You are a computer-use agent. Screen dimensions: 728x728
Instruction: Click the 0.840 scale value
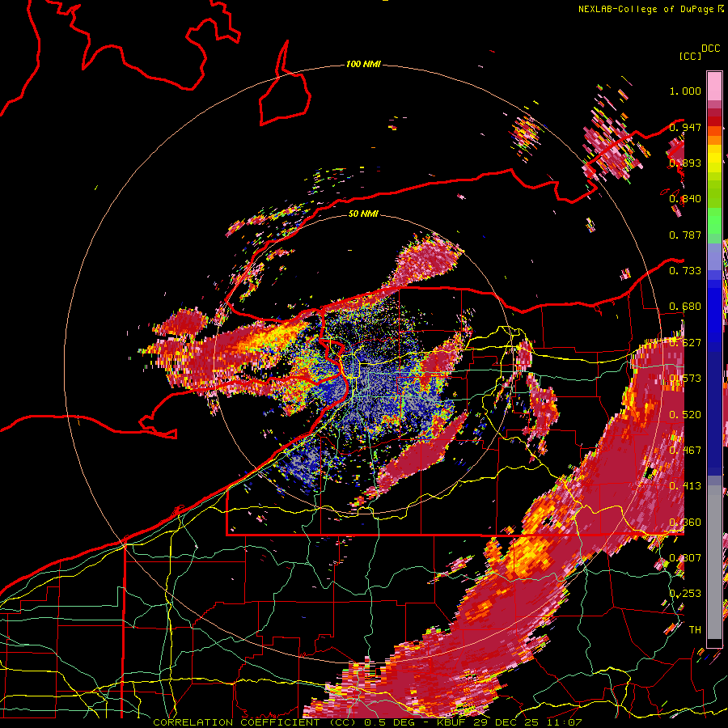(685, 199)
